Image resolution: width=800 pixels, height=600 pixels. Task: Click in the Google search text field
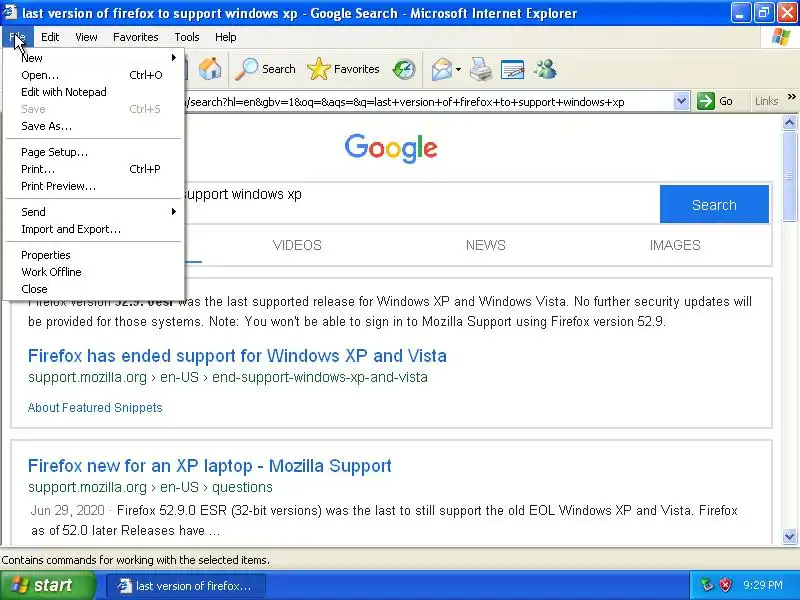pyautogui.click(x=421, y=203)
